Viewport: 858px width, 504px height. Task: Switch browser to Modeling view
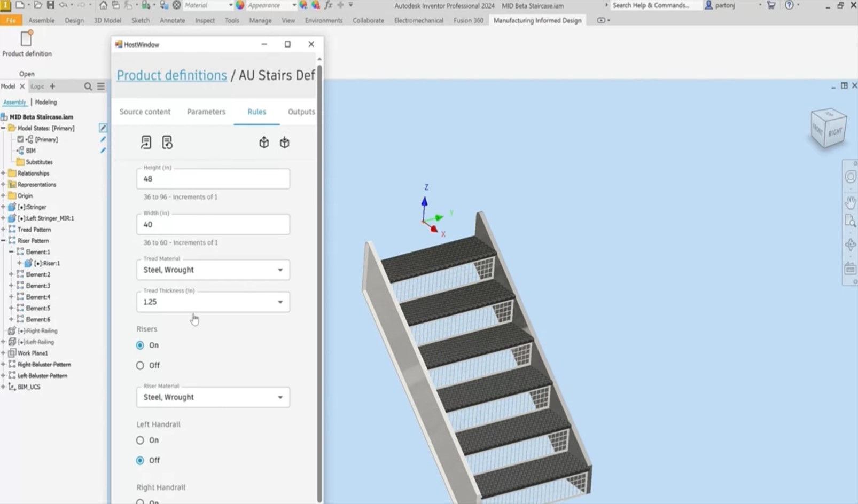[x=46, y=102]
